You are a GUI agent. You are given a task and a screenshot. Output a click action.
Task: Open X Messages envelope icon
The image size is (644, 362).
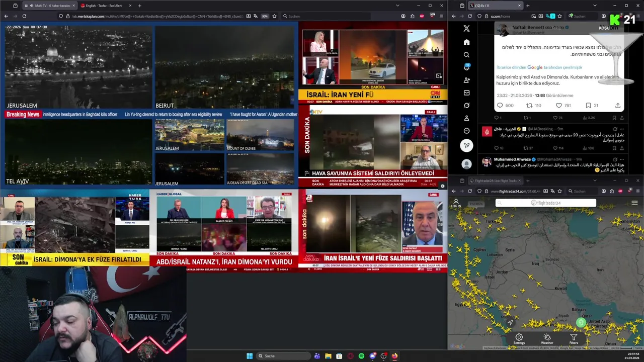click(x=466, y=93)
